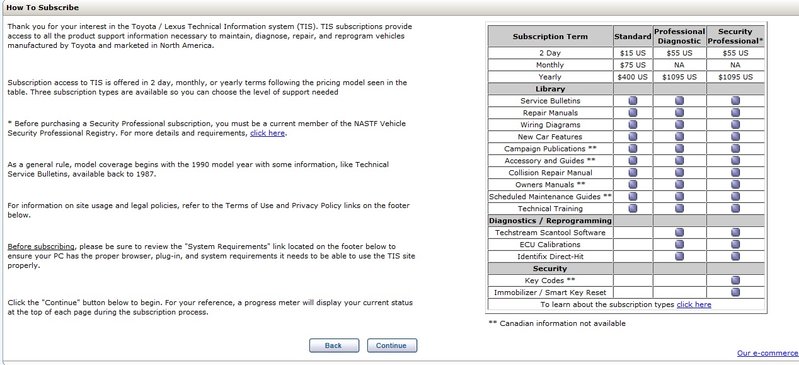Click the '$75 US' monthly price cell
Screen dimensions: 799x365
tap(632, 65)
